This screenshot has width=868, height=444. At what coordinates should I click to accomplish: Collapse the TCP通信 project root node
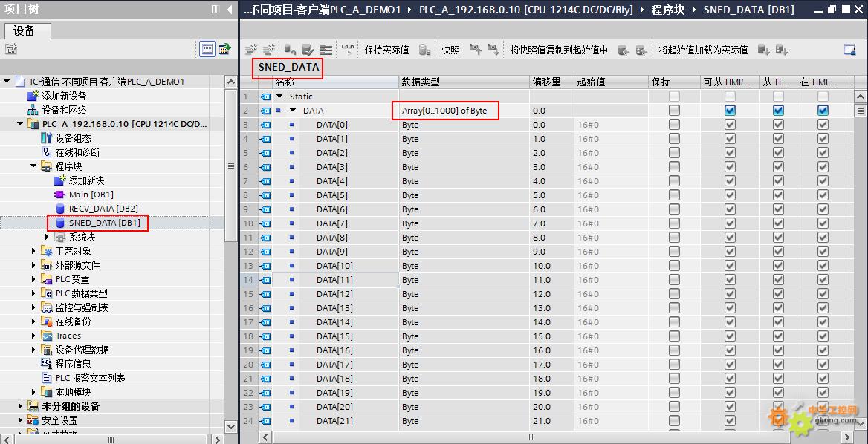click(7, 81)
